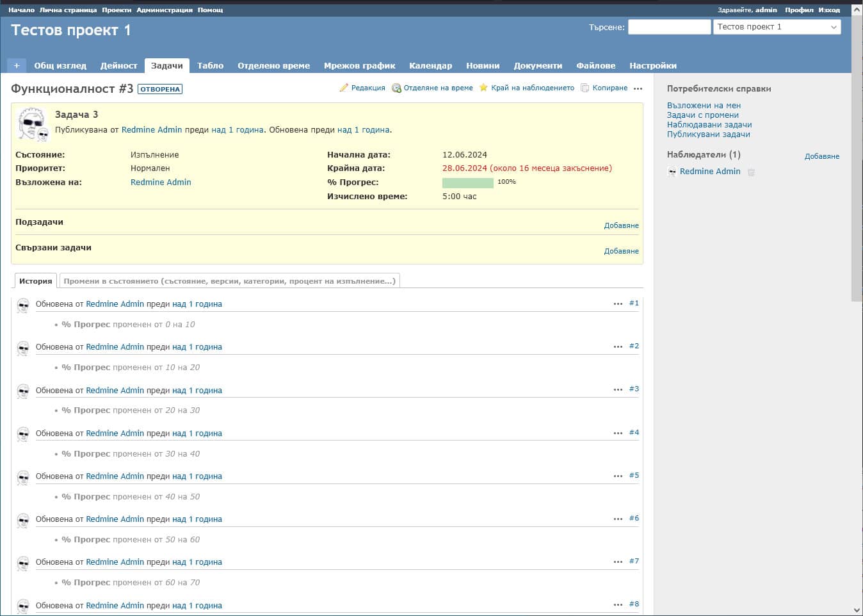Open journal permalink #8
863x616 pixels.
[x=634, y=604]
